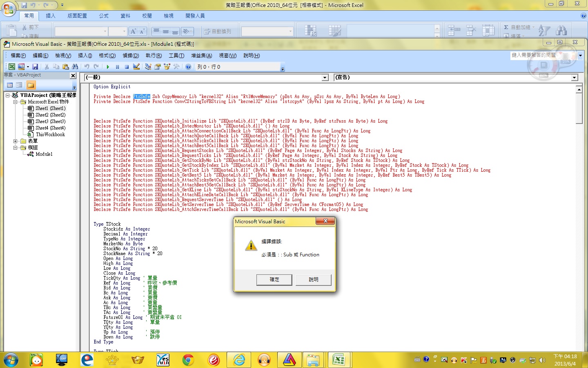Screen dimensions: 588x368
Task: Switch to Excel ribbon 開發人員 tab
Action: [195, 16]
